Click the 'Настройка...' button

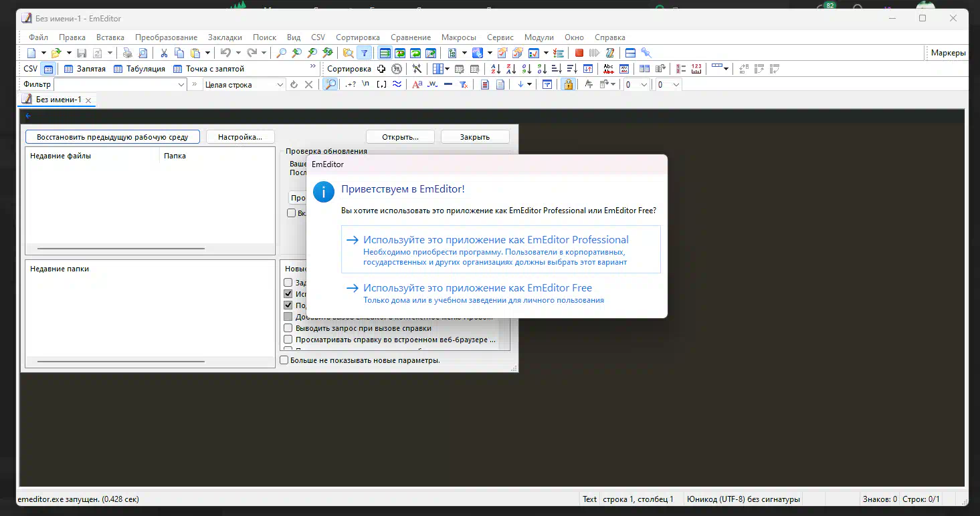(x=240, y=137)
